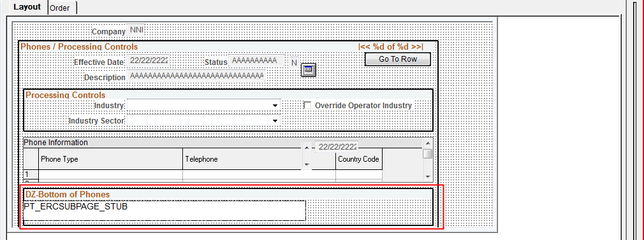
Task: Select the Processing Controls group label
Action: point(65,95)
